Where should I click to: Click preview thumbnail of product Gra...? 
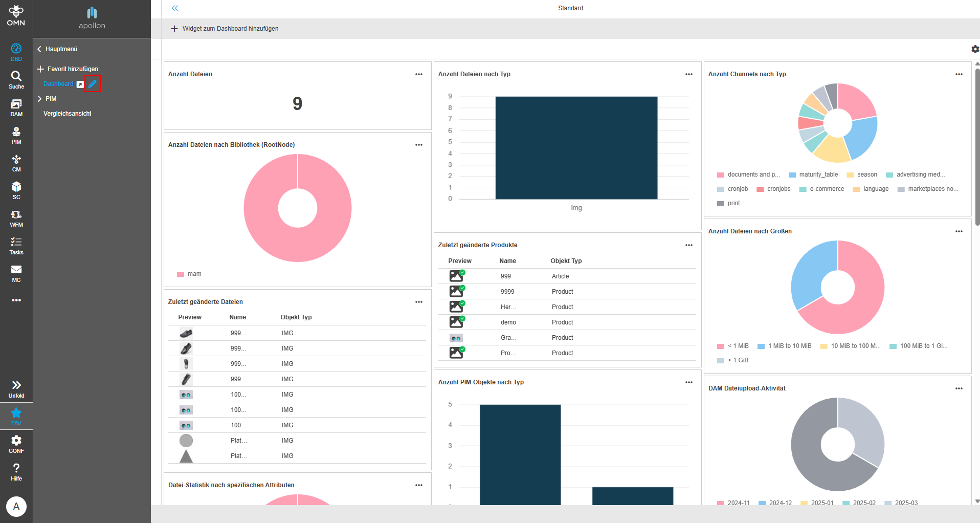tap(456, 338)
